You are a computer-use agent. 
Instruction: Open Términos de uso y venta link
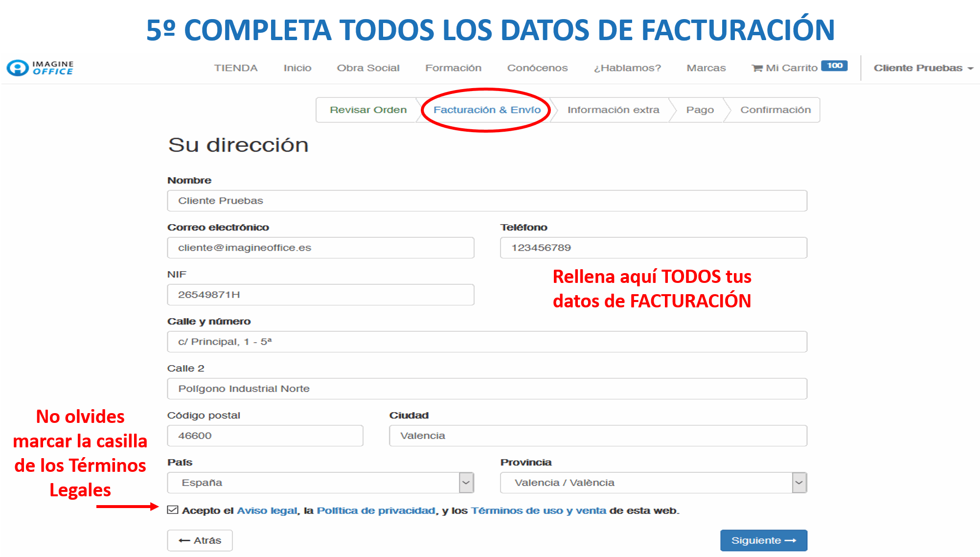point(538,511)
